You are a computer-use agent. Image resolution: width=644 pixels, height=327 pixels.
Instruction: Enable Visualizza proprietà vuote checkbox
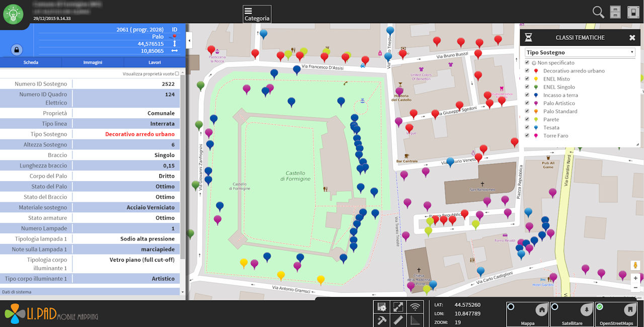pyautogui.click(x=177, y=73)
